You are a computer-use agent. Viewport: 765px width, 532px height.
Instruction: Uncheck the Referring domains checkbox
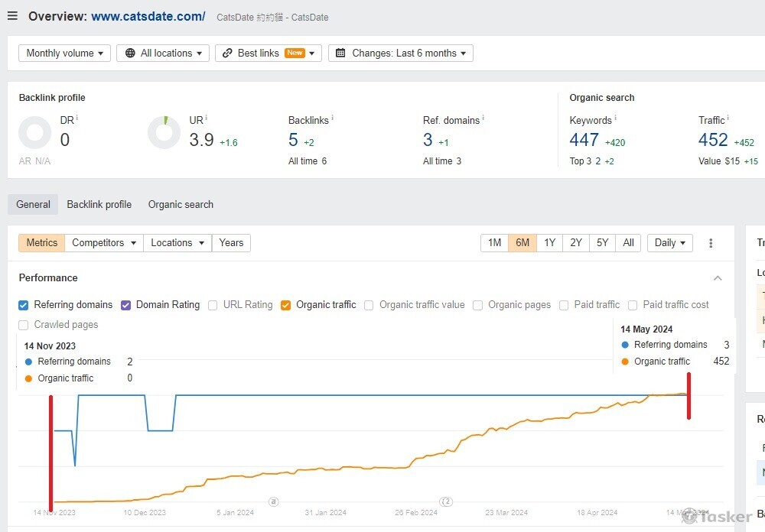coord(24,305)
